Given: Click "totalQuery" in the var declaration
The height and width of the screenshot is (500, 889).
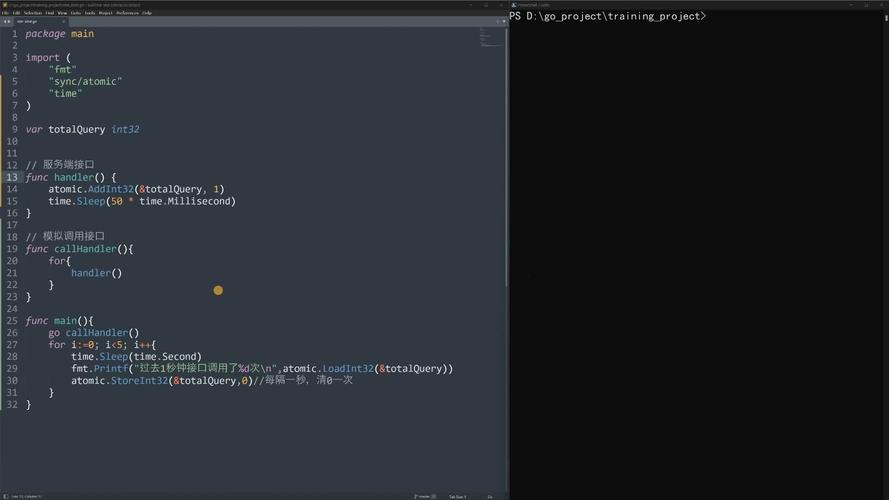Looking at the screenshot, I should 77,130.
